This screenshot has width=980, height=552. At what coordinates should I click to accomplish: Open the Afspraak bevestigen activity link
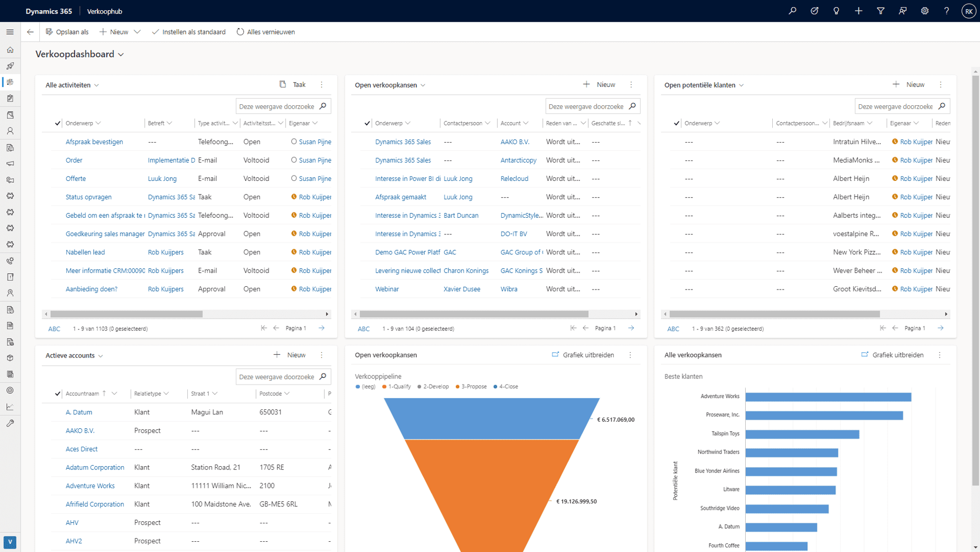point(94,142)
